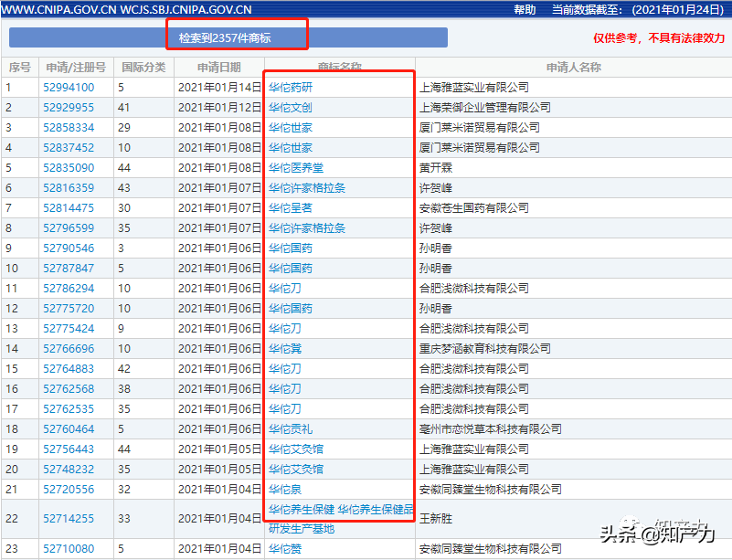The width and height of the screenshot is (732, 560).
Task: Open 华佗刀 trademark in row 52764883
Action: click(285, 368)
